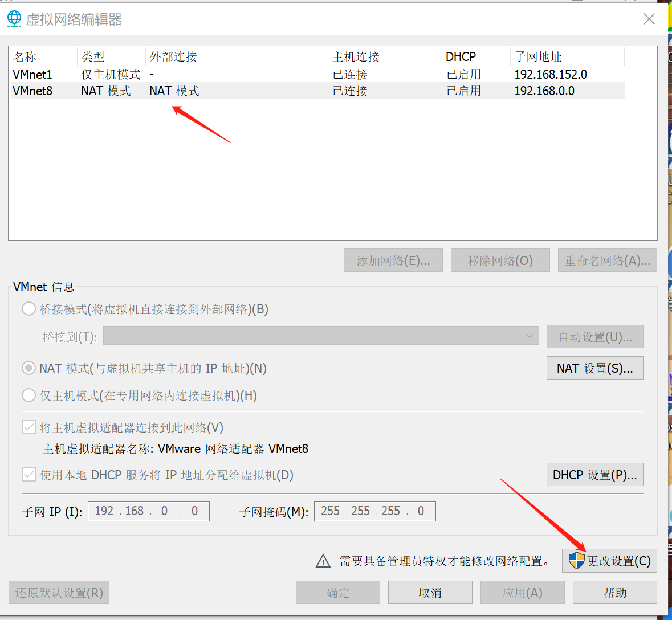Click the 主机连接 column header
Screen dimensions: 672x620
pos(385,56)
